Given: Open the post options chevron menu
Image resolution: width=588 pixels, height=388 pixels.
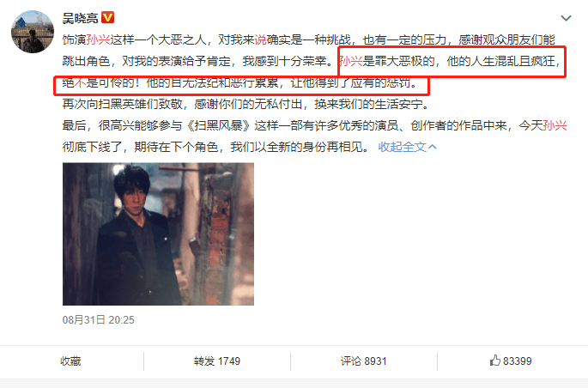Looking at the screenshot, I should (566, 18).
